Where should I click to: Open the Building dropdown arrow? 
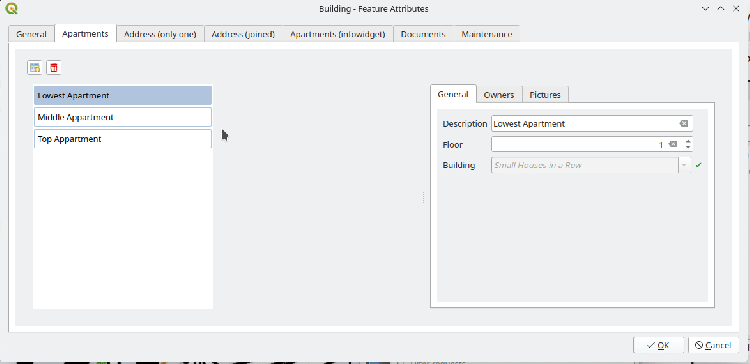[x=684, y=165]
